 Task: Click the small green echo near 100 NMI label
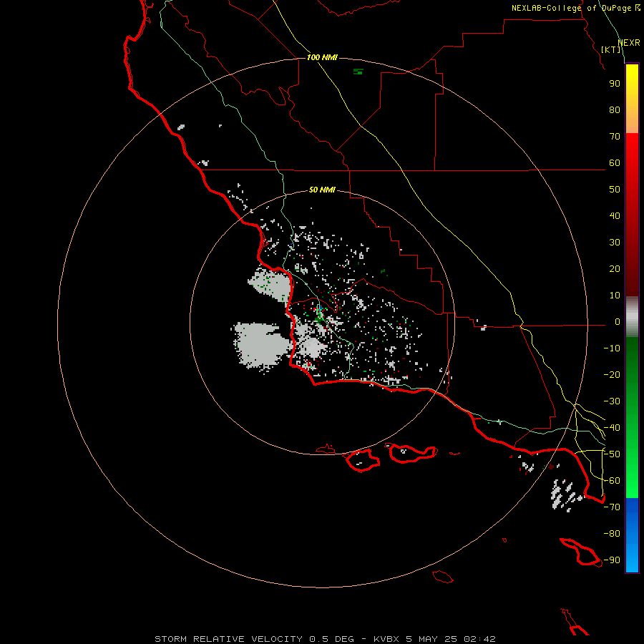[358, 72]
